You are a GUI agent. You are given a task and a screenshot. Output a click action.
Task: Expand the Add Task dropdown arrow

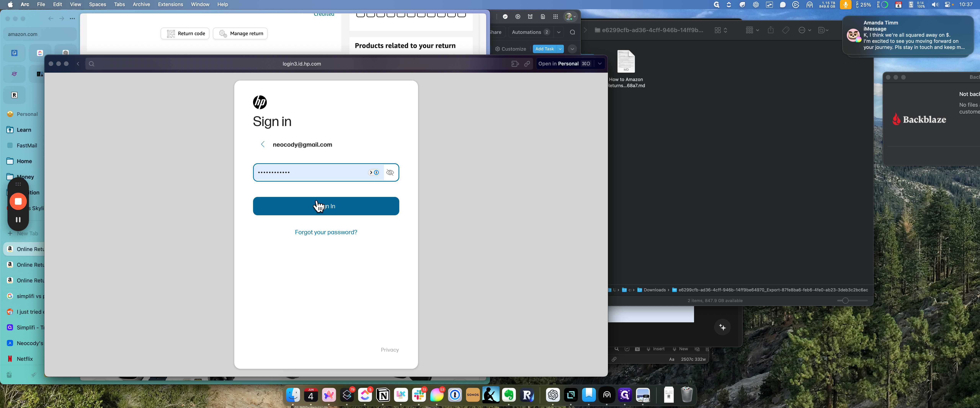(x=560, y=49)
